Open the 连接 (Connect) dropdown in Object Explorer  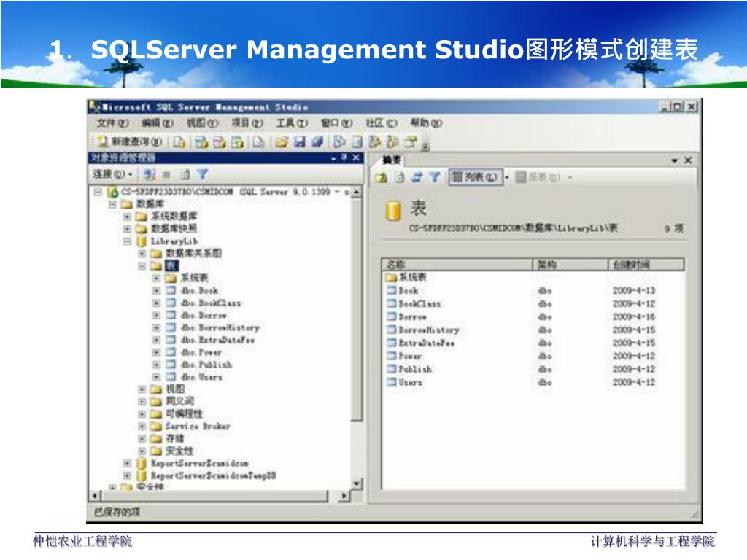(113, 174)
